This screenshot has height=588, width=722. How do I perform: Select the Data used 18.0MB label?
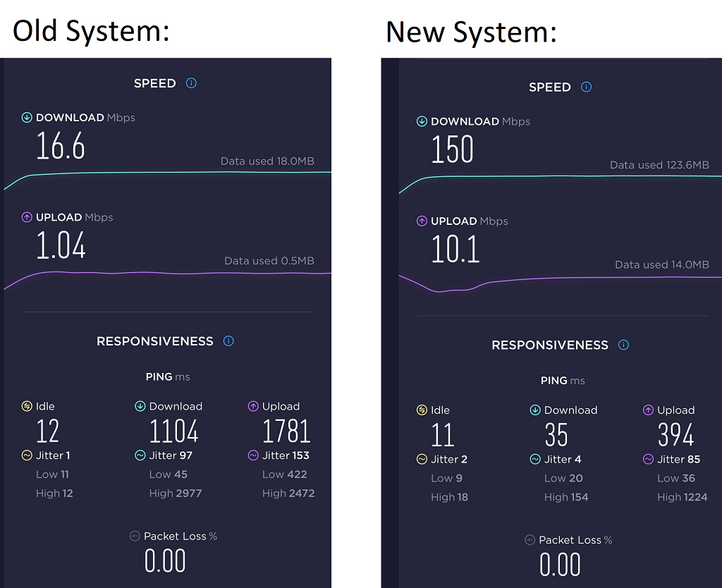(x=268, y=161)
